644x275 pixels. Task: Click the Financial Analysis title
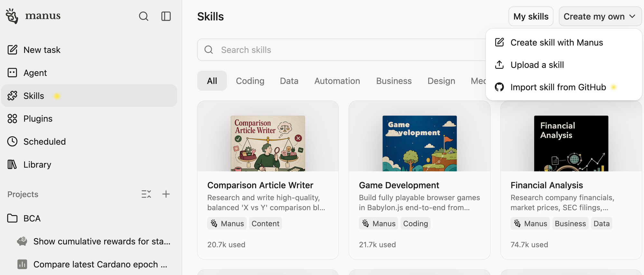tap(547, 185)
